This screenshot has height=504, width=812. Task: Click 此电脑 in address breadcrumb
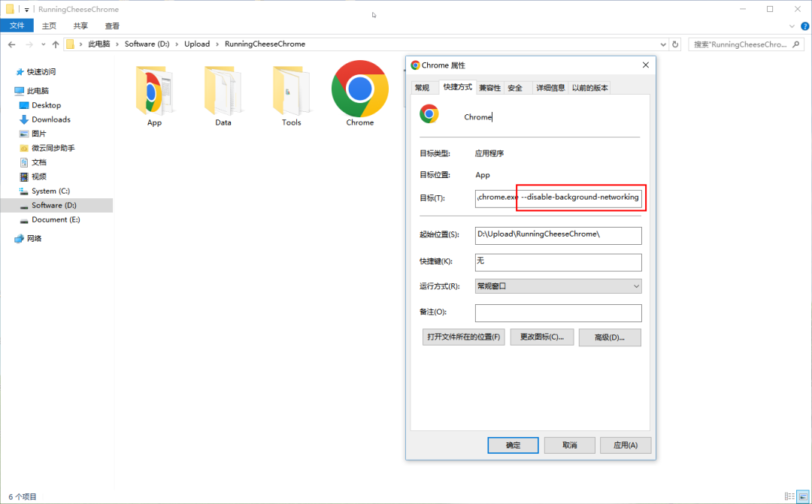[99, 44]
